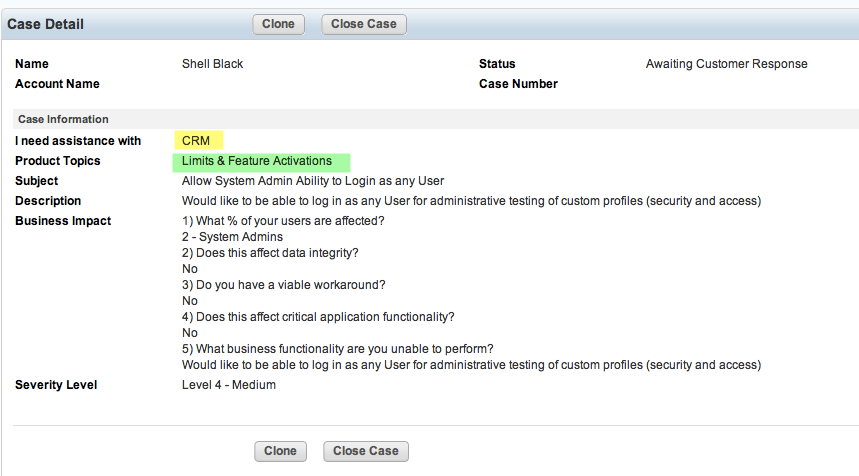Click the bottom Clone button
The height and width of the screenshot is (476, 859).
[x=280, y=451]
